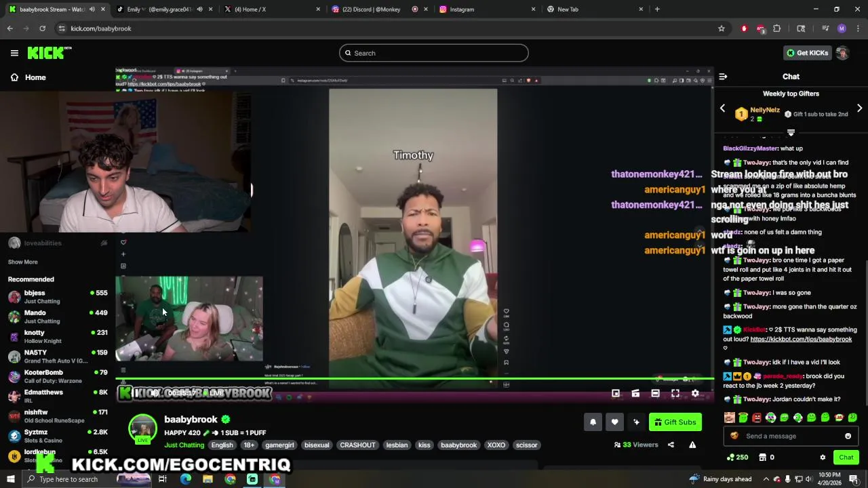Toggle stream notification bell

pos(593,422)
